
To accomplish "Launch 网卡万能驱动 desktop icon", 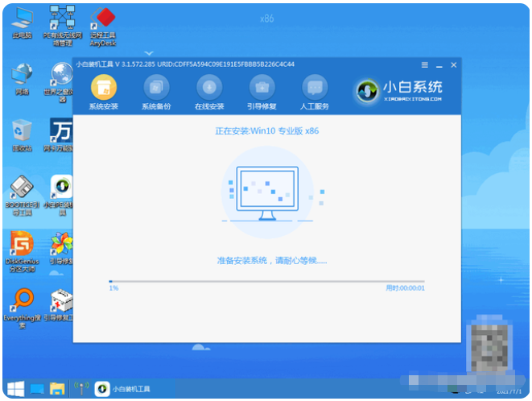I will [x=59, y=134].
